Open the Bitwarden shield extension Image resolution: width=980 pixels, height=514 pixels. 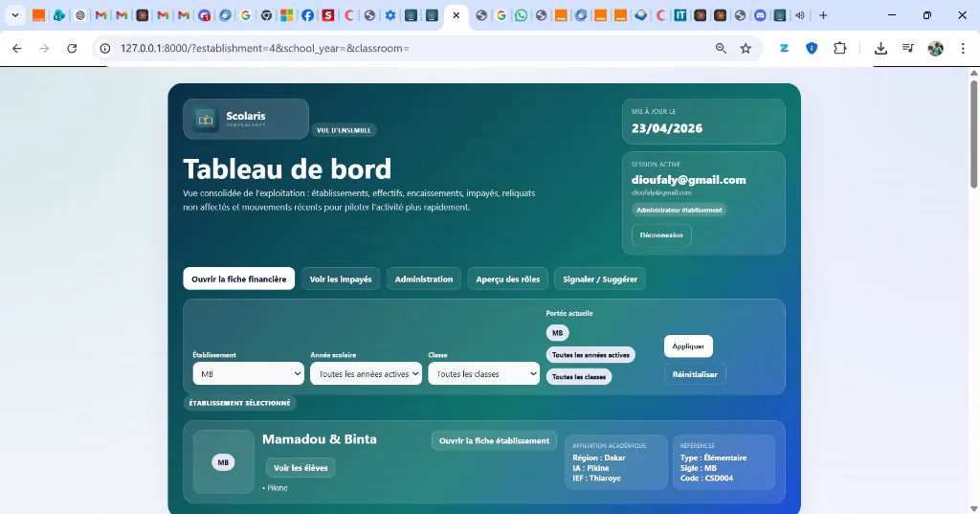click(812, 48)
